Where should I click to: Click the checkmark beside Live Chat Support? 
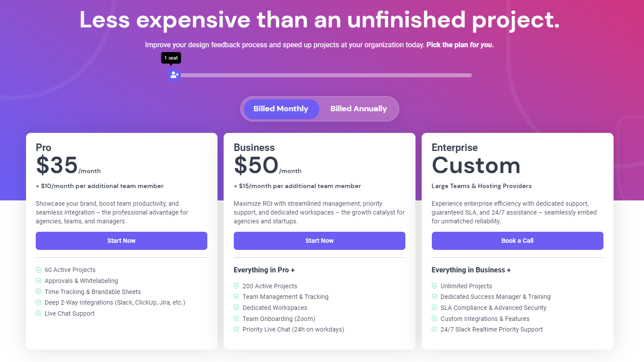(38, 313)
